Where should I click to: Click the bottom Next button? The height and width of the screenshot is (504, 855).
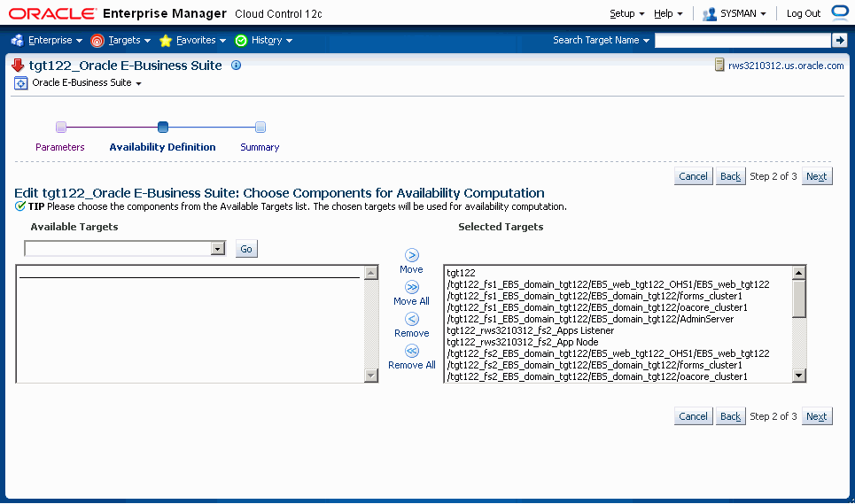click(x=816, y=416)
